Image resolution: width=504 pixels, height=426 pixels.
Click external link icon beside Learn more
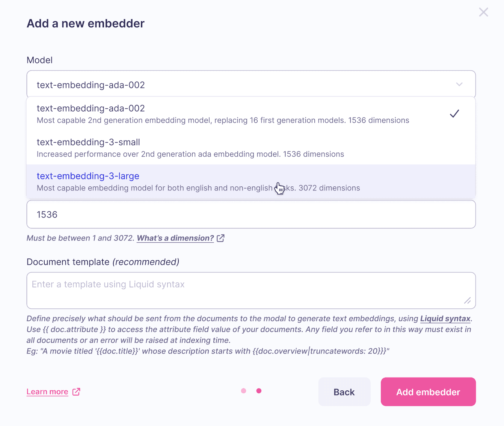[76, 391]
